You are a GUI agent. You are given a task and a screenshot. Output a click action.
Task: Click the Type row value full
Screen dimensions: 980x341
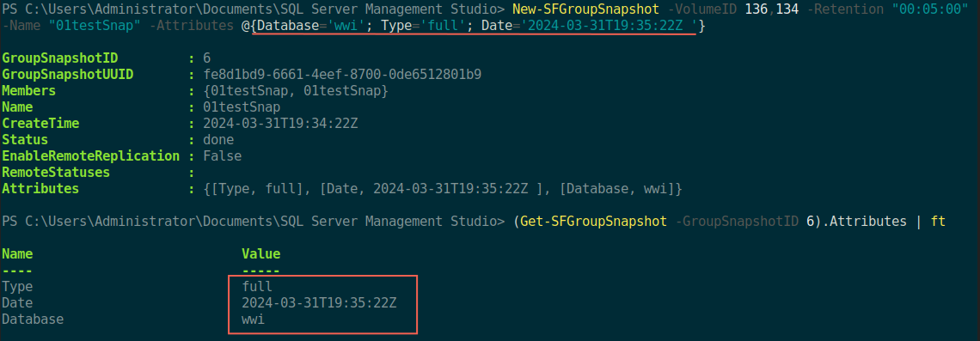pyautogui.click(x=257, y=287)
